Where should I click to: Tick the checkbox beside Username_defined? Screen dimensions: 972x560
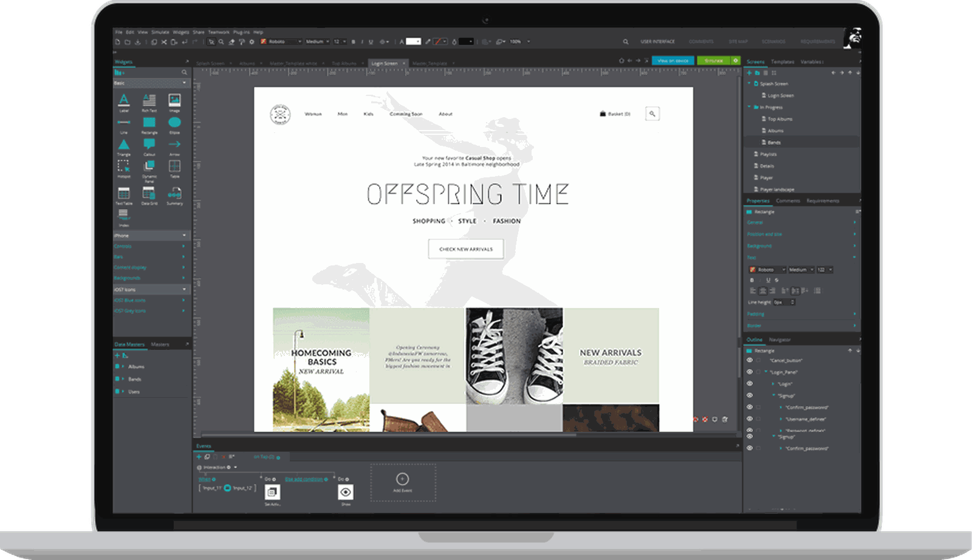758,418
